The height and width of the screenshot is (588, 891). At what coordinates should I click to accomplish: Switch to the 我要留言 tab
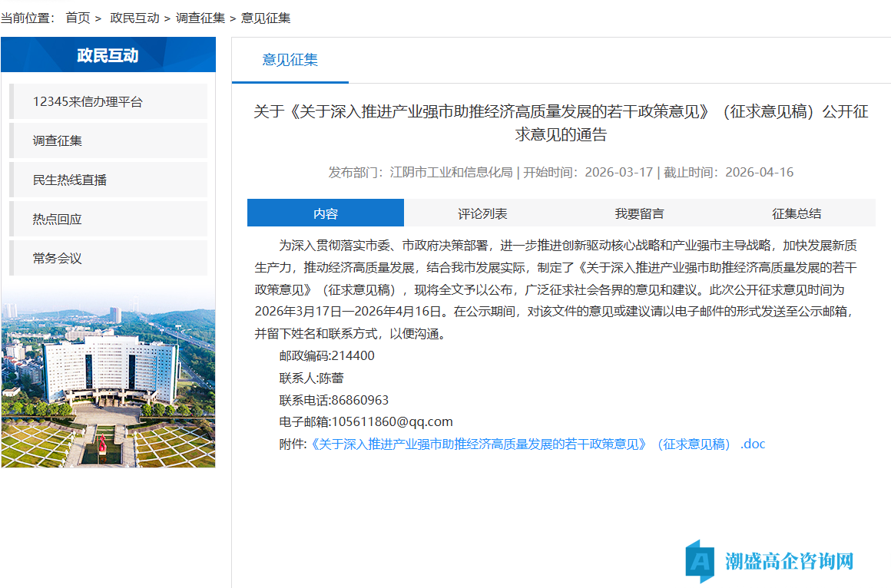(639, 212)
